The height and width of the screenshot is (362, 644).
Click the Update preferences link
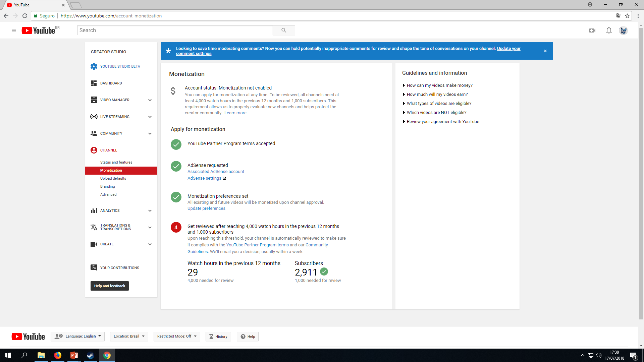(x=206, y=208)
